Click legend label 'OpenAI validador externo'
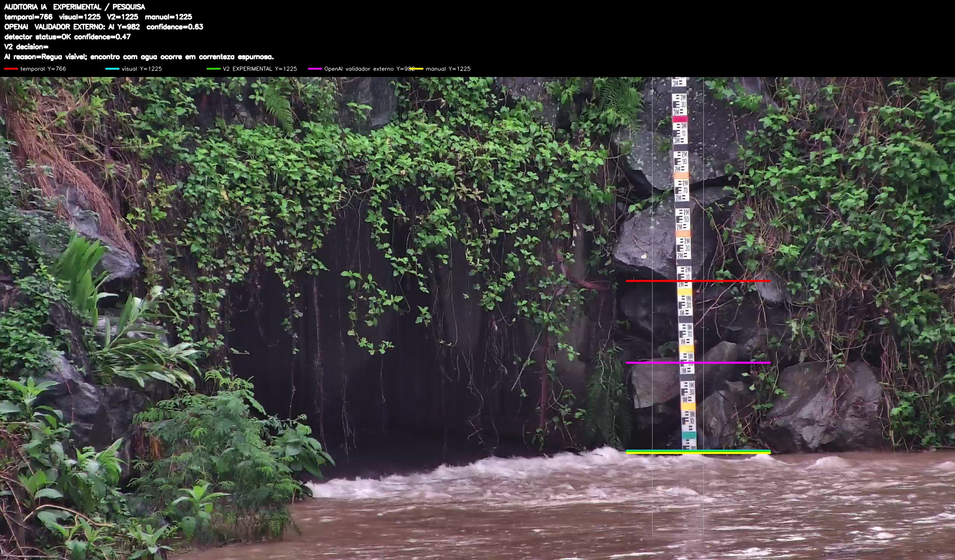The width and height of the screenshot is (955, 560). pyautogui.click(x=359, y=69)
